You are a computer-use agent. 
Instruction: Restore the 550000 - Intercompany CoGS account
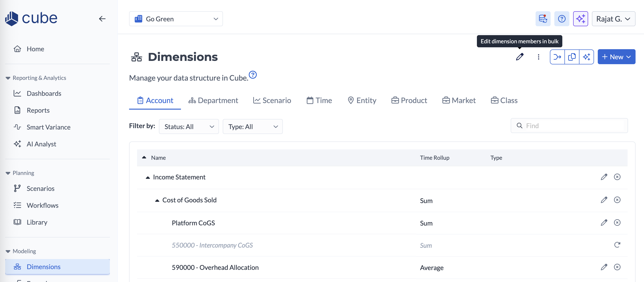[617, 245]
